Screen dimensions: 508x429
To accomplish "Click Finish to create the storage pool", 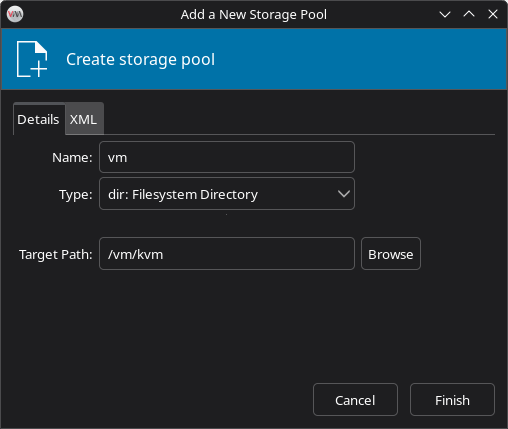I will pyautogui.click(x=452, y=400).
